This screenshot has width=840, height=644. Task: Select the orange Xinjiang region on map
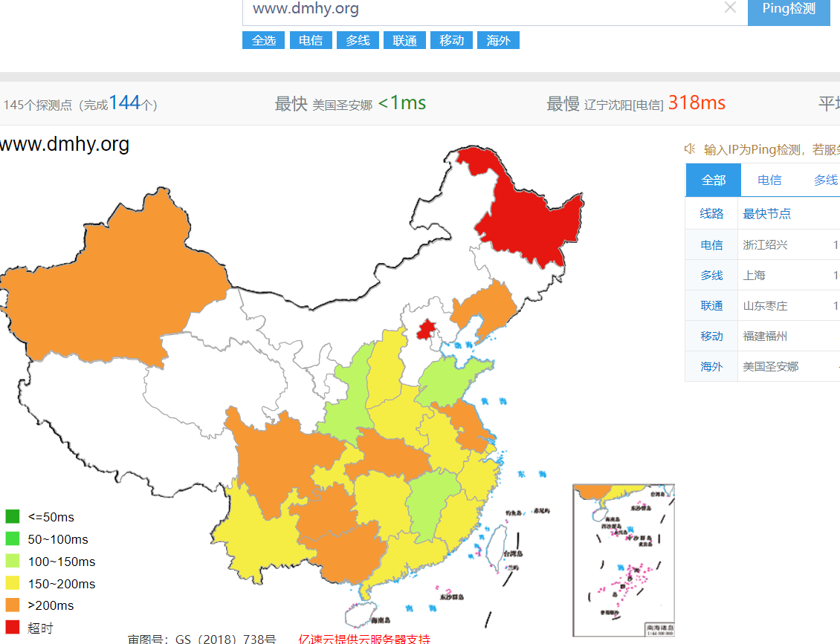click(x=112, y=279)
